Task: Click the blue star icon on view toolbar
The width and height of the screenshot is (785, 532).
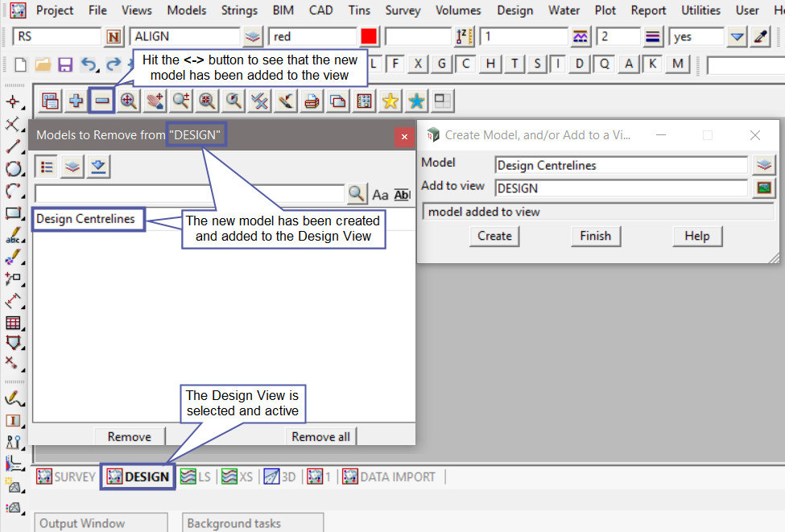Action: 416,101
